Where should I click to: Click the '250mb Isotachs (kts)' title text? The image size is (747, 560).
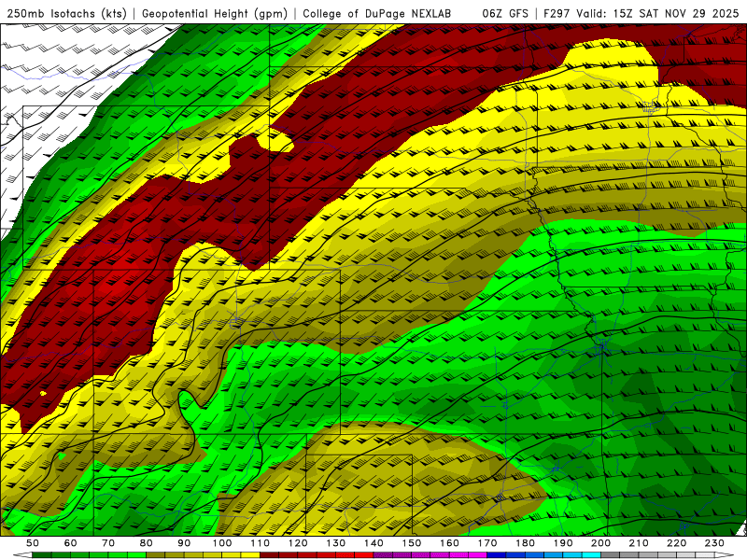tap(66, 13)
